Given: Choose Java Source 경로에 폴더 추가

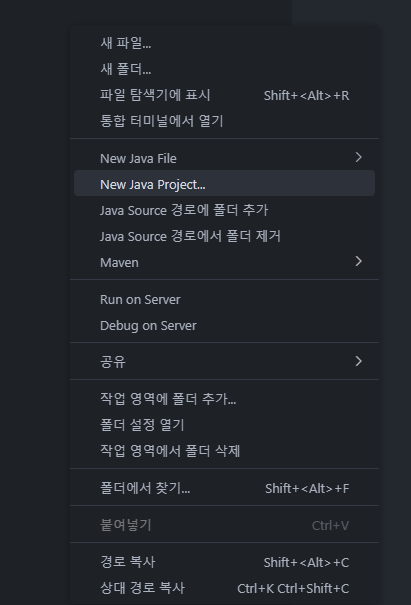Looking at the screenshot, I should point(224,210).
